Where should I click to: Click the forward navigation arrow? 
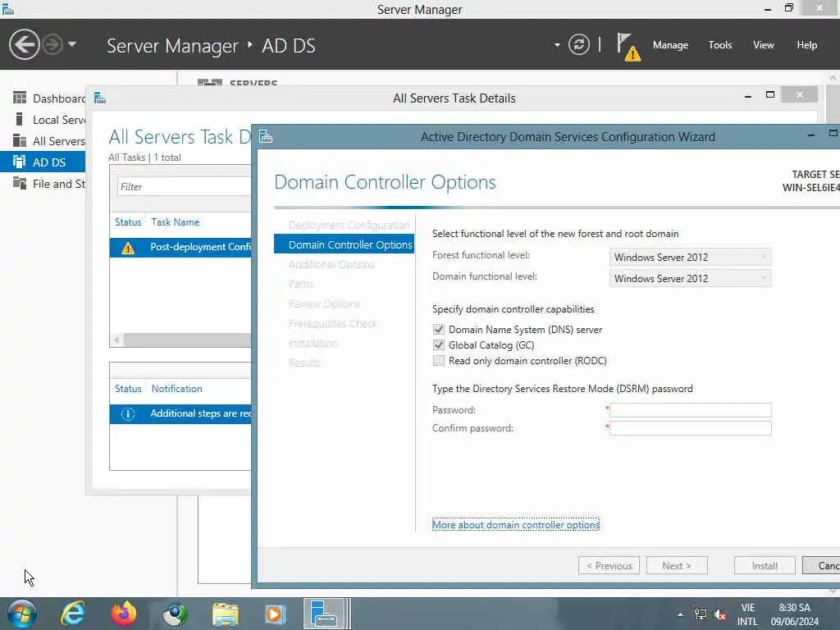pyautogui.click(x=52, y=44)
